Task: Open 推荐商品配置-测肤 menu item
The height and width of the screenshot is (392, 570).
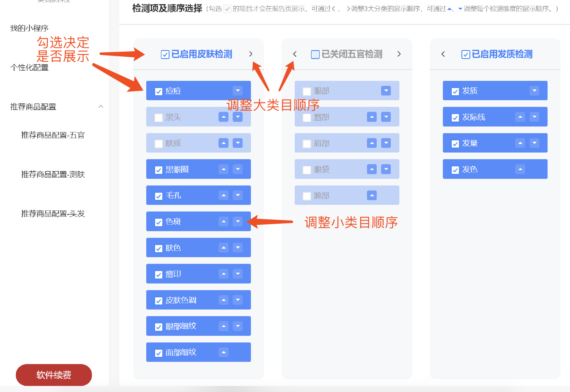Action: click(x=53, y=174)
